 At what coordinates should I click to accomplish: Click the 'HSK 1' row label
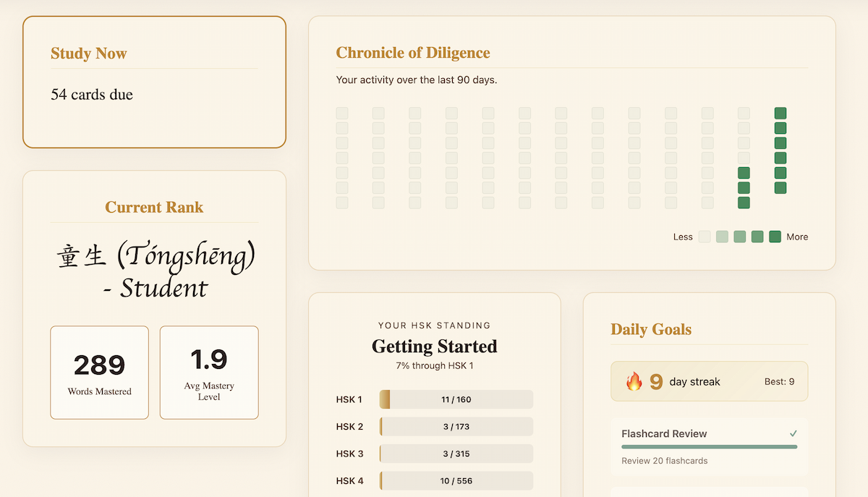click(349, 399)
